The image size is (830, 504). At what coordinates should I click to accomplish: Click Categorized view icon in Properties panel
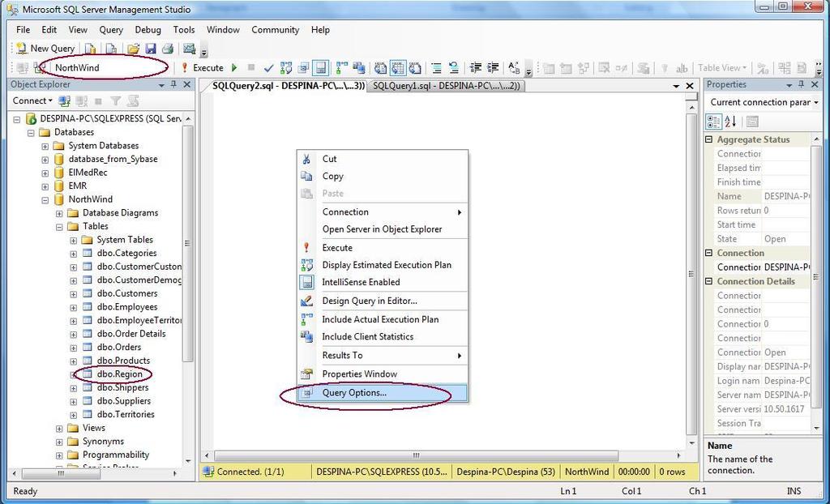point(713,122)
